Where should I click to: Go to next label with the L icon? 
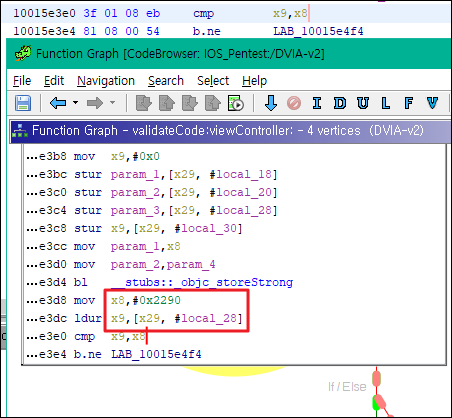[x=386, y=103]
